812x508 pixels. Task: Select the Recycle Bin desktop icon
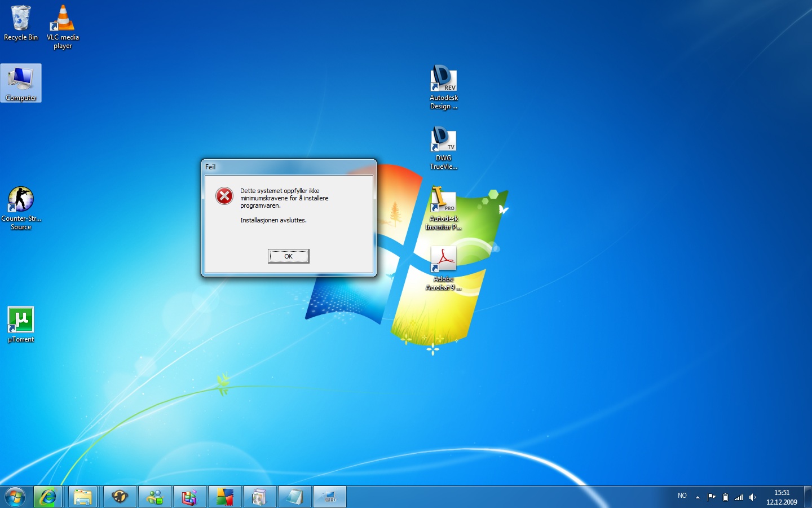tap(21, 23)
